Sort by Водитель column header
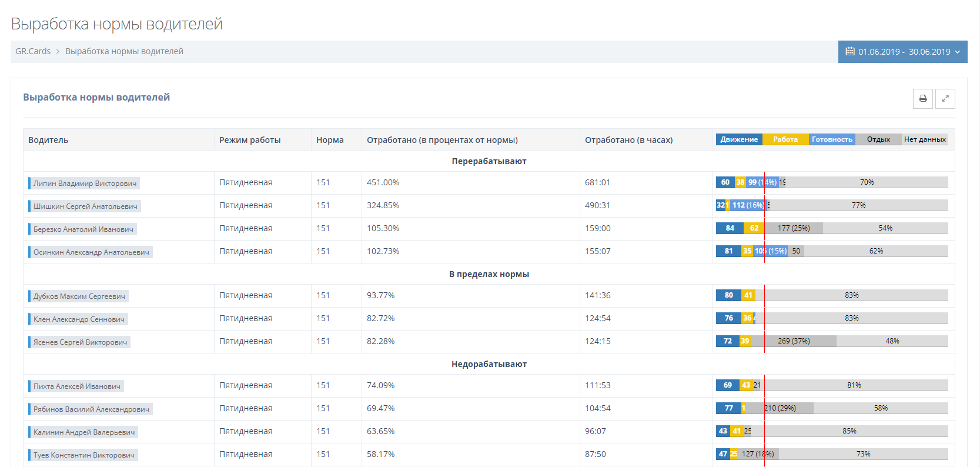Screen dimensions: 980x467 coord(48,140)
